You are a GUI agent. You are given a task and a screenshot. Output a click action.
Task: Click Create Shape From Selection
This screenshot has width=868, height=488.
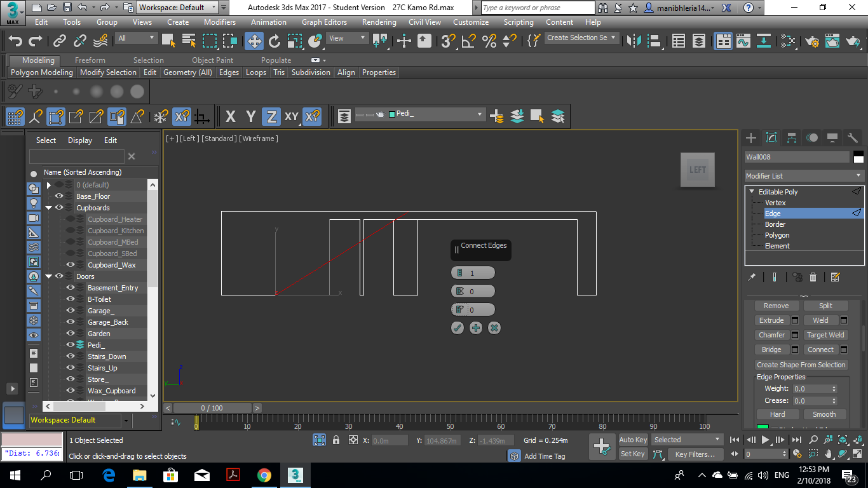[x=801, y=365]
